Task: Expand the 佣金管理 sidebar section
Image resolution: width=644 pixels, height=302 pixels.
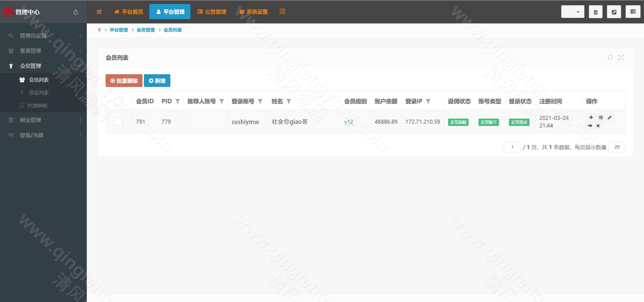Action: tap(30, 120)
